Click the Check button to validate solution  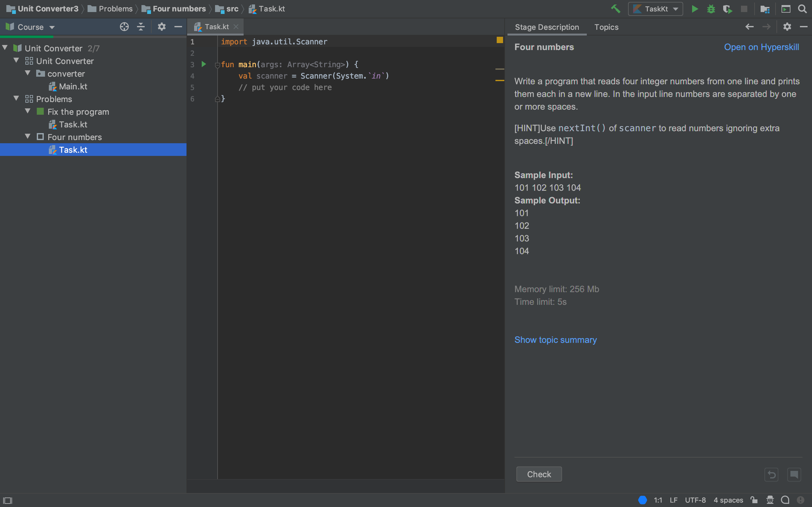pyautogui.click(x=538, y=474)
